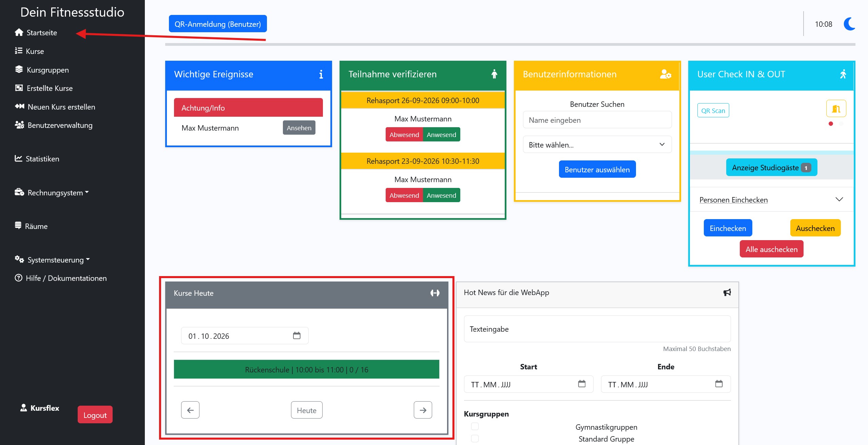Viewport: 868px width, 445px height.
Task: Open Benutzerverwaltung in sidebar
Action: click(x=54, y=125)
